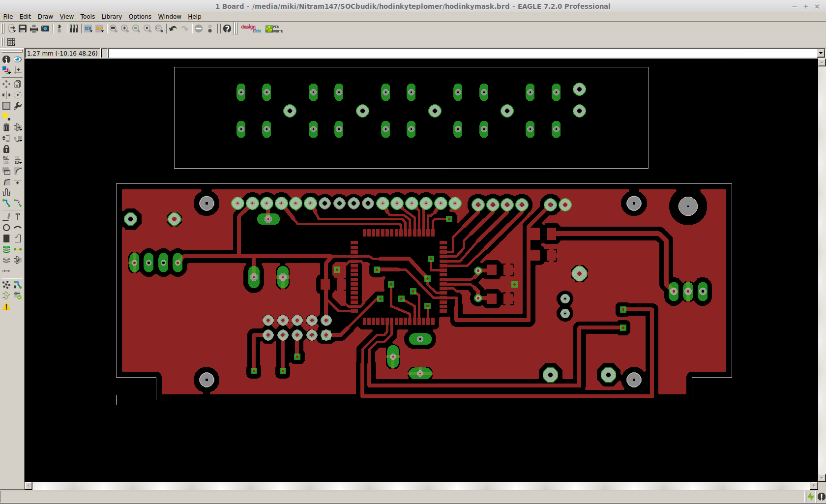Click the Go traffic light icon
Viewport: 826px width, 504px height.
coord(210,29)
